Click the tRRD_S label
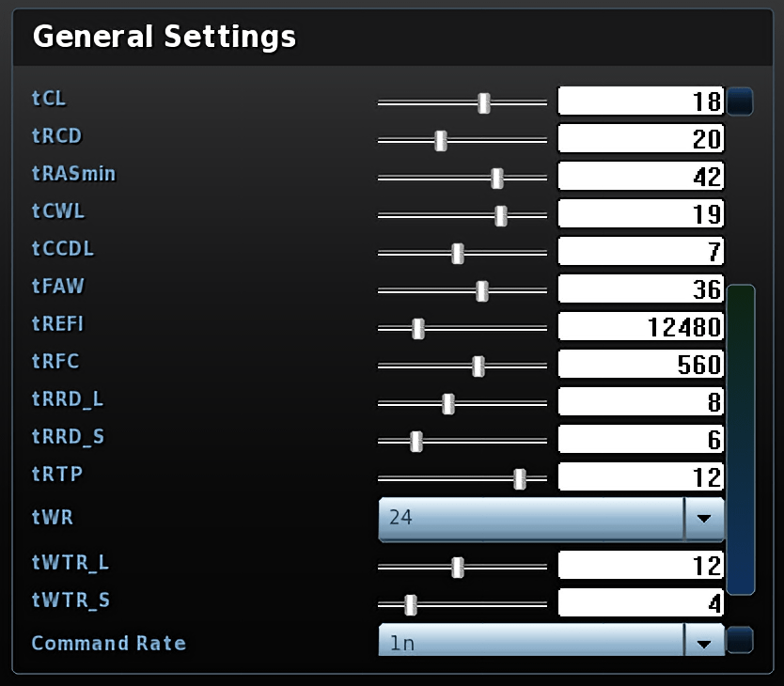 click(x=68, y=436)
